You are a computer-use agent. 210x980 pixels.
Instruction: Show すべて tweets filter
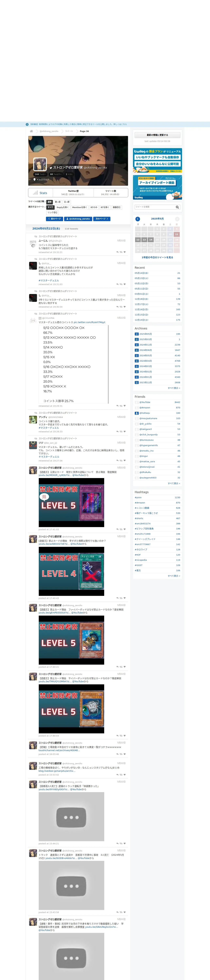click(50, 207)
